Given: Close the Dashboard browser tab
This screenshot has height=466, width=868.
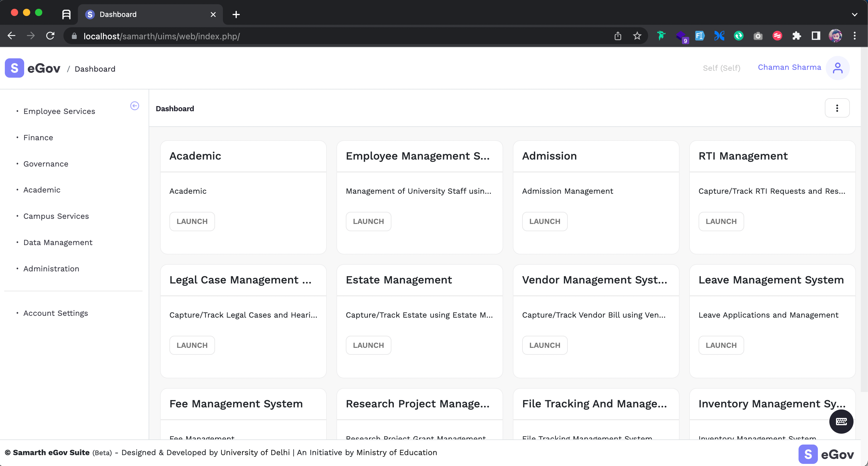Looking at the screenshot, I should point(213,15).
